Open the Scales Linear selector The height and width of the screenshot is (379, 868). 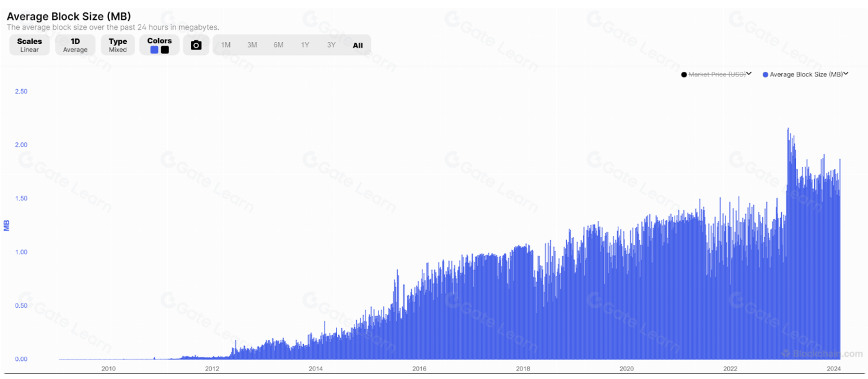tap(29, 45)
